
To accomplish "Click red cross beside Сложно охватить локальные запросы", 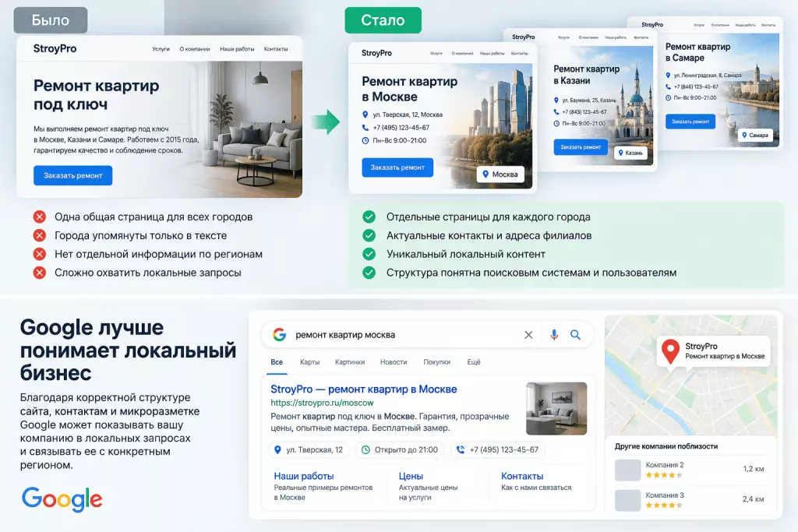I will (x=39, y=273).
